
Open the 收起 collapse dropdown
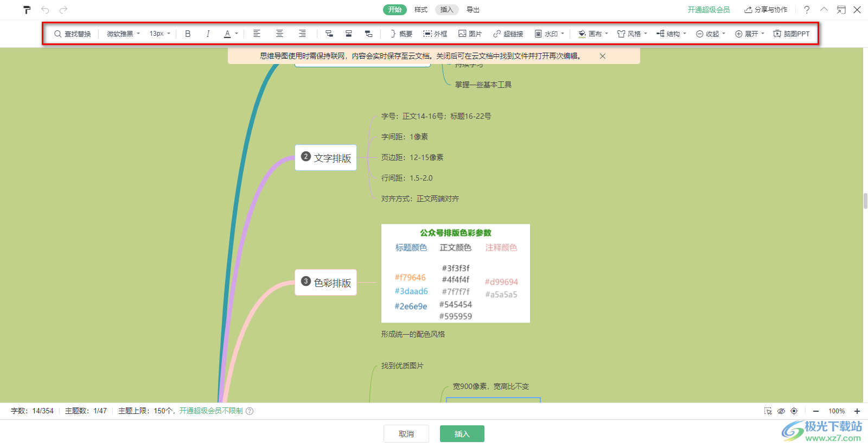[x=711, y=34]
